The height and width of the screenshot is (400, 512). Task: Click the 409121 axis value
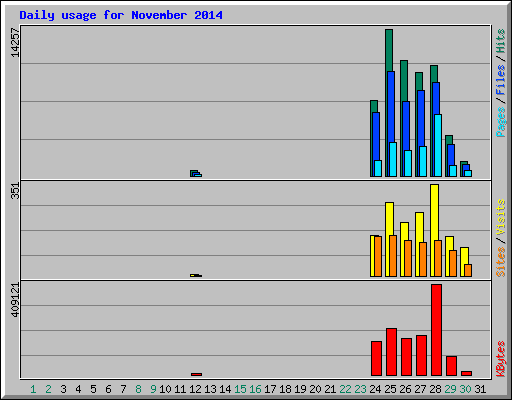coord(15,300)
